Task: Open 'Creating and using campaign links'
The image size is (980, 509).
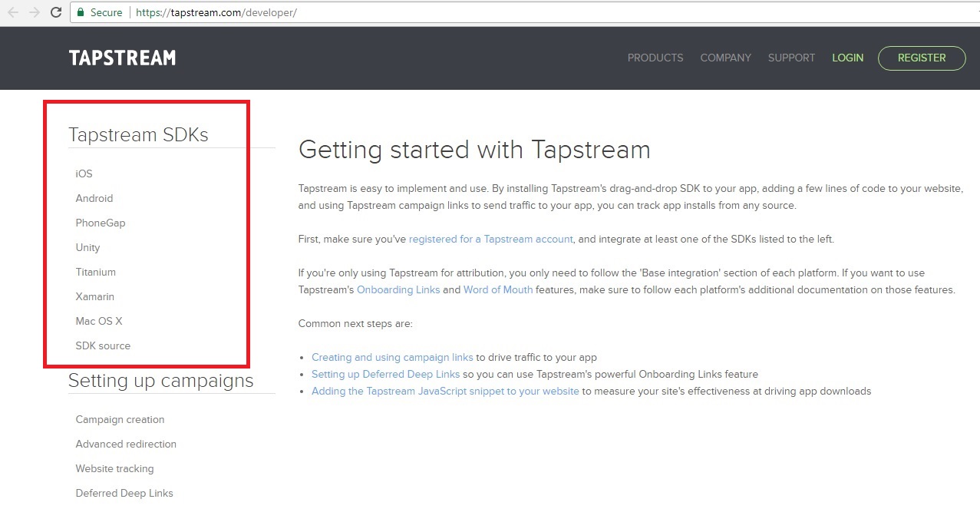Action: point(392,357)
